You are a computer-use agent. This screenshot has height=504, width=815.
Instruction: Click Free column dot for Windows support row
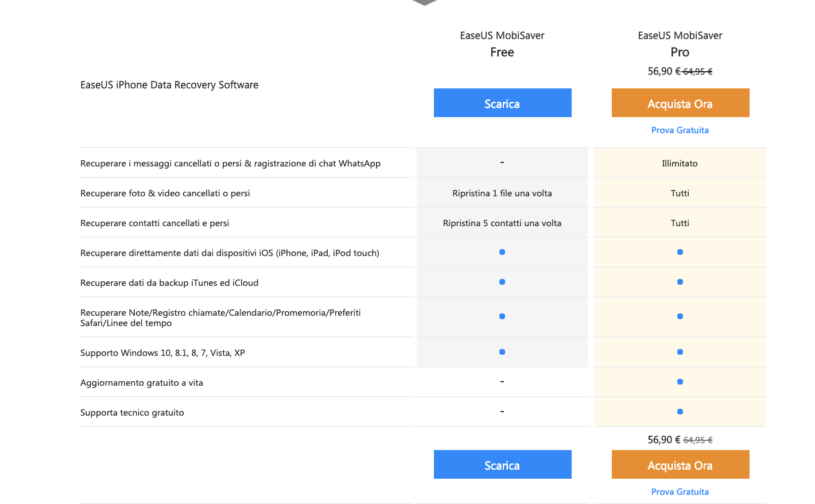point(502,352)
